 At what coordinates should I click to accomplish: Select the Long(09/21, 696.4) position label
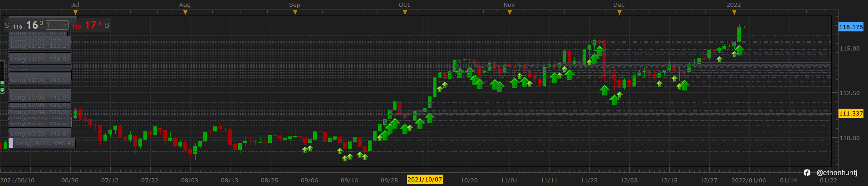tap(44, 143)
